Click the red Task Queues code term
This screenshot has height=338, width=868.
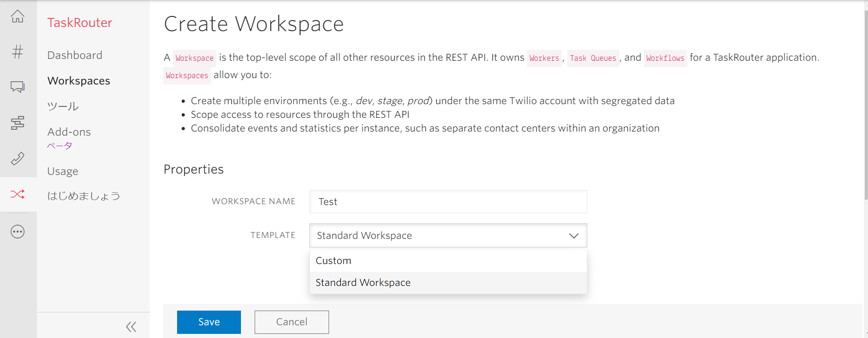click(593, 58)
